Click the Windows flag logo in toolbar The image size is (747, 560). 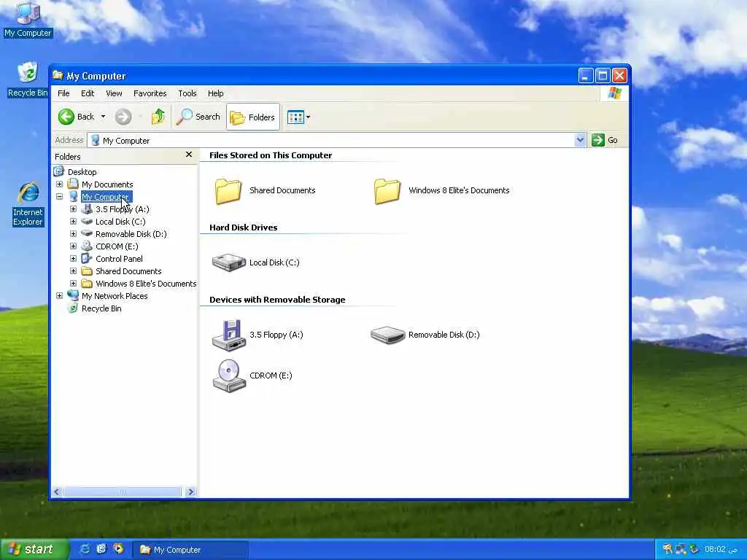click(614, 93)
